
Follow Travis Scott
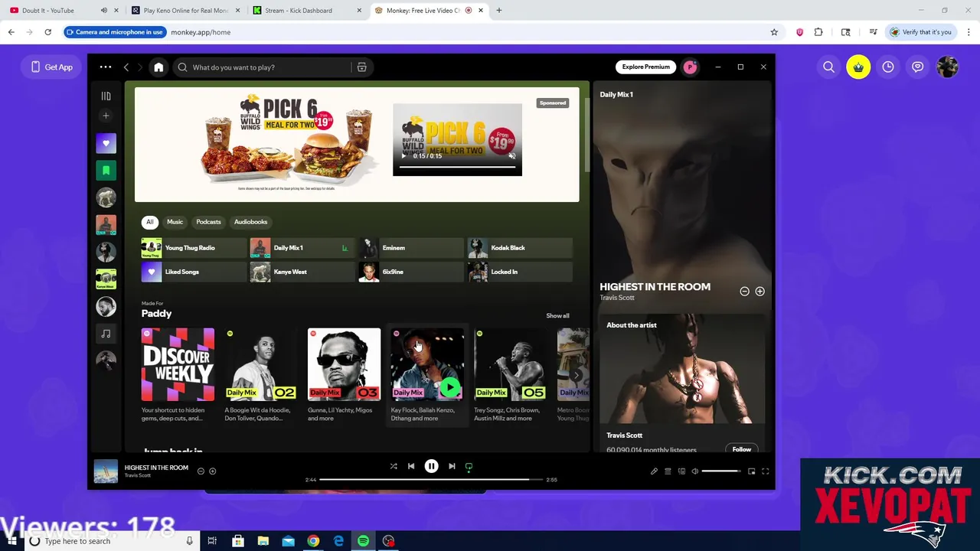[741, 449]
